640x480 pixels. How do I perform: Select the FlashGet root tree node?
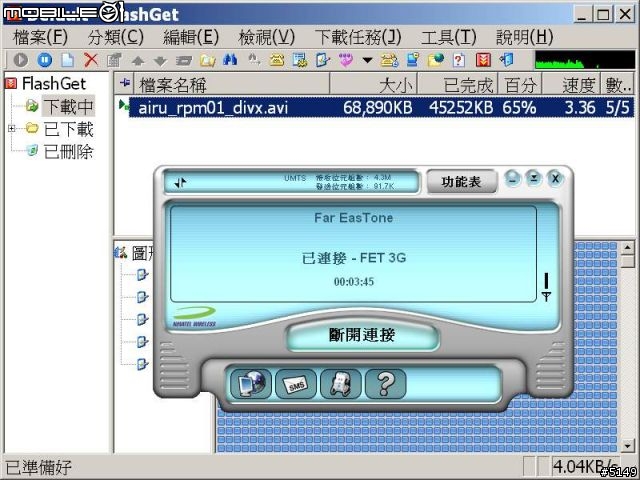point(54,84)
